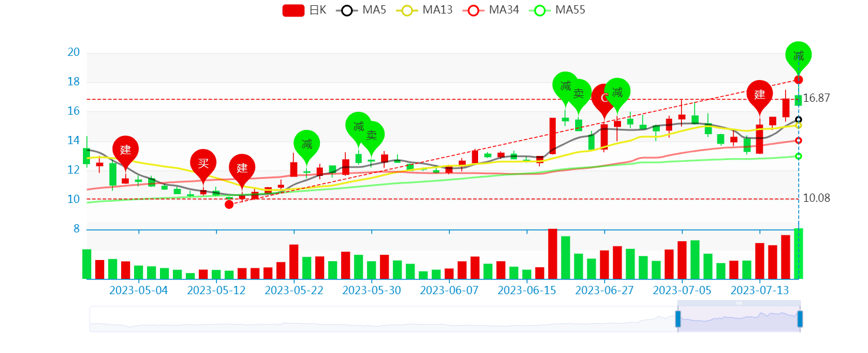Click the right handle of the zoom slider
Screen dimensions: 868x353
[x=800, y=319]
